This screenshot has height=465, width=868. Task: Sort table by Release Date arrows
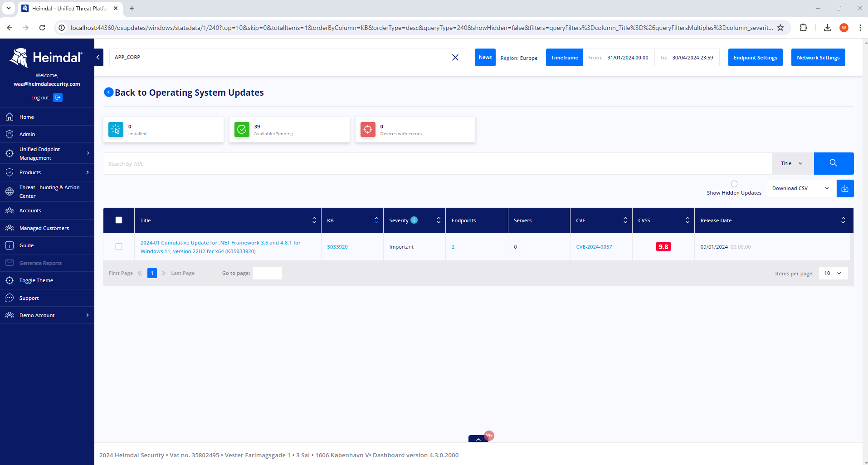point(843,220)
